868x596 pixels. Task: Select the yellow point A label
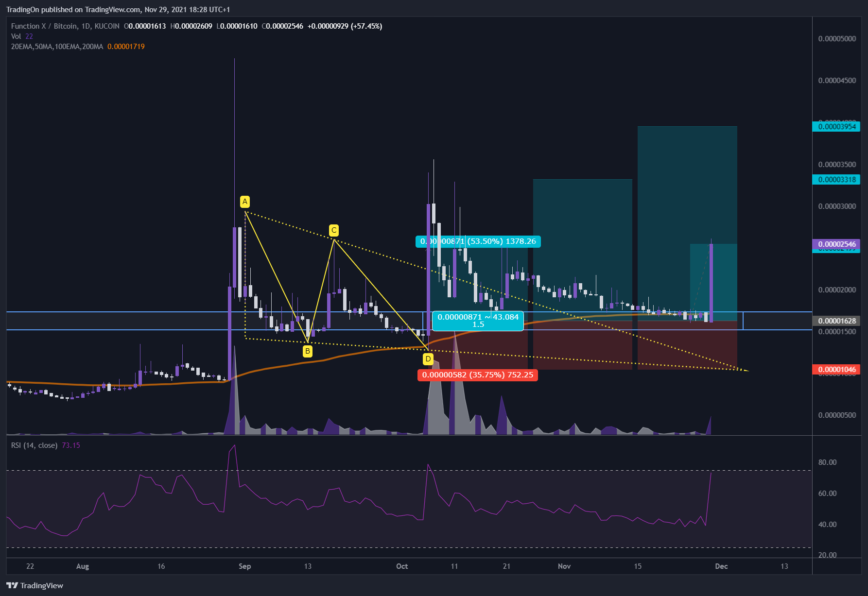[x=245, y=202]
